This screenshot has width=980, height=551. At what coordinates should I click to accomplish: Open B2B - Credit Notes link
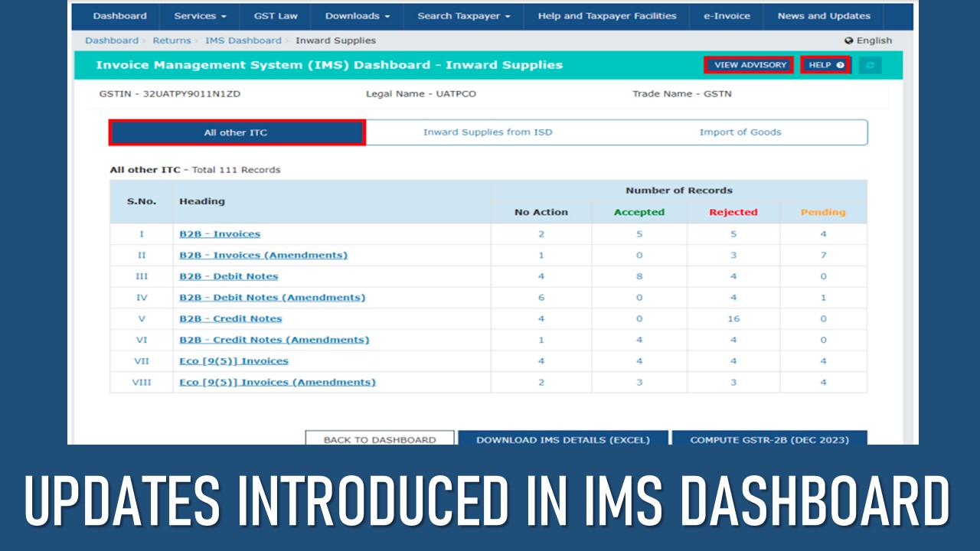(230, 318)
